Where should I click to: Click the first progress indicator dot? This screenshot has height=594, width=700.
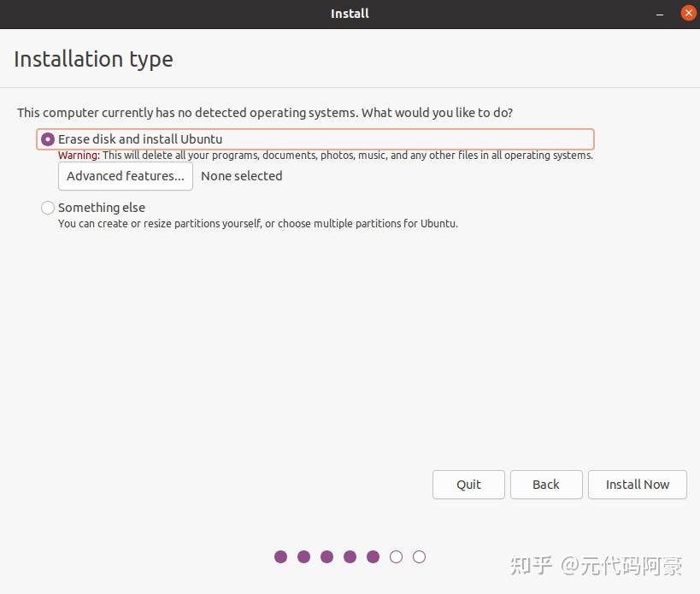tap(280, 556)
